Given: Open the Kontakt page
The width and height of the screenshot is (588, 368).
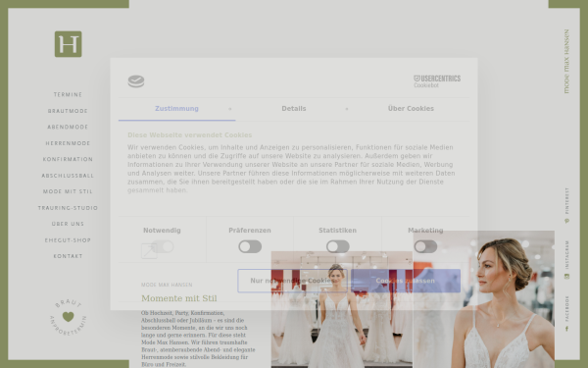Looking at the screenshot, I should (x=68, y=256).
